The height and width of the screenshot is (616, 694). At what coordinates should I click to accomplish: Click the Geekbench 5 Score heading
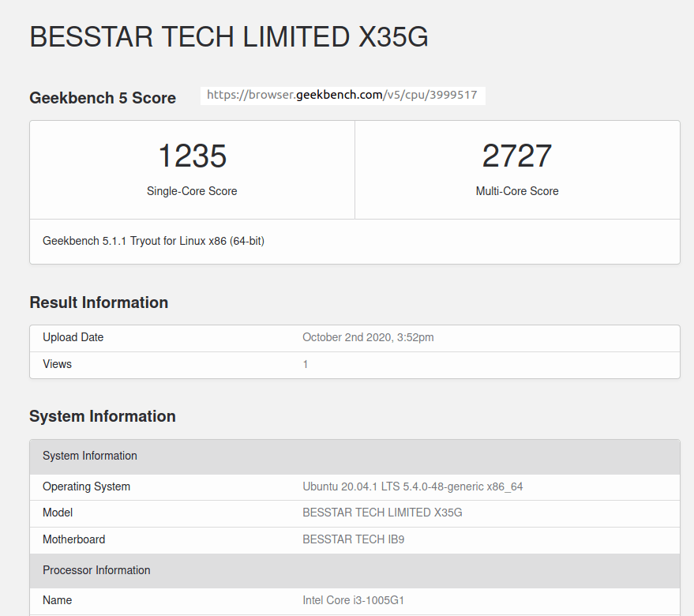point(103,97)
